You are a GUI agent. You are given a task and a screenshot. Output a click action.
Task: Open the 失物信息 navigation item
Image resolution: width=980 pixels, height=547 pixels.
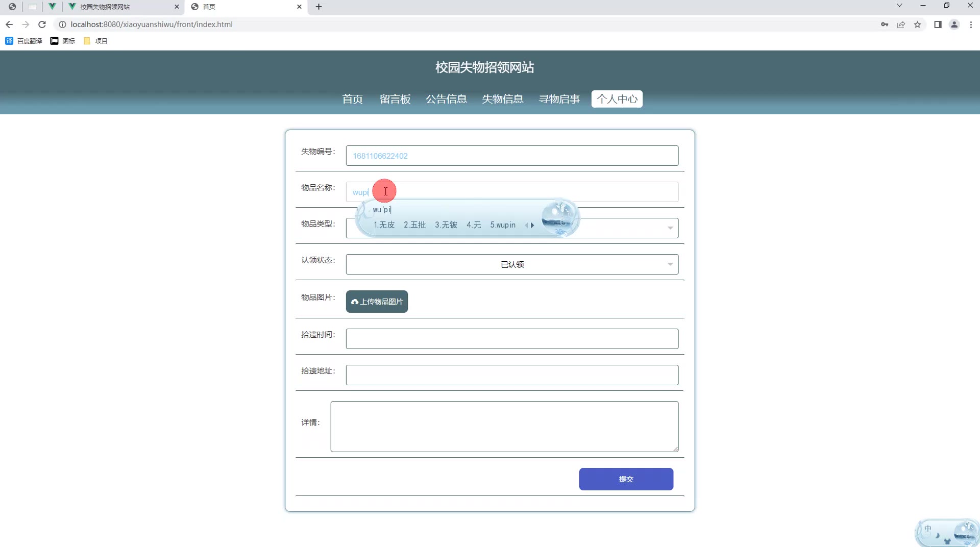pyautogui.click(x=503, y=99)
